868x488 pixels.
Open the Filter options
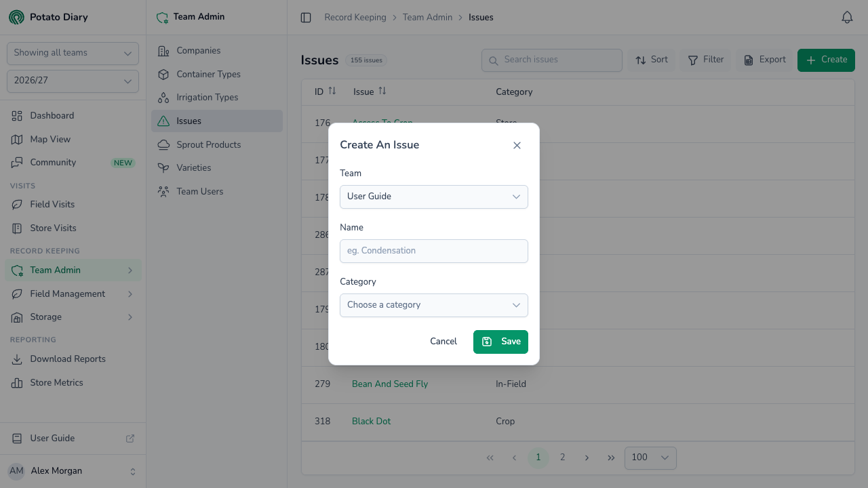pyautogui.click(x=706, y=60)
